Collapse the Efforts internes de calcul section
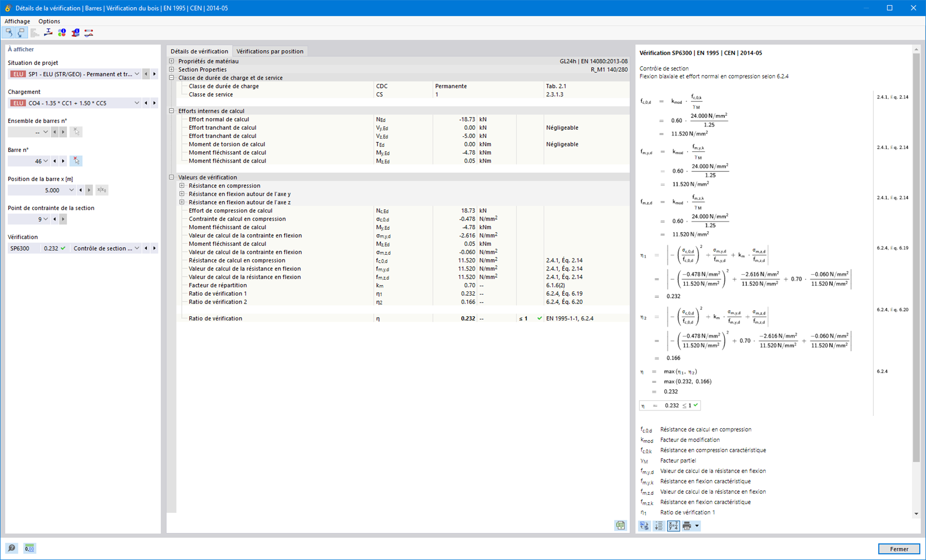The width and height of the screenshot is (926, 560). pos(171,111)
